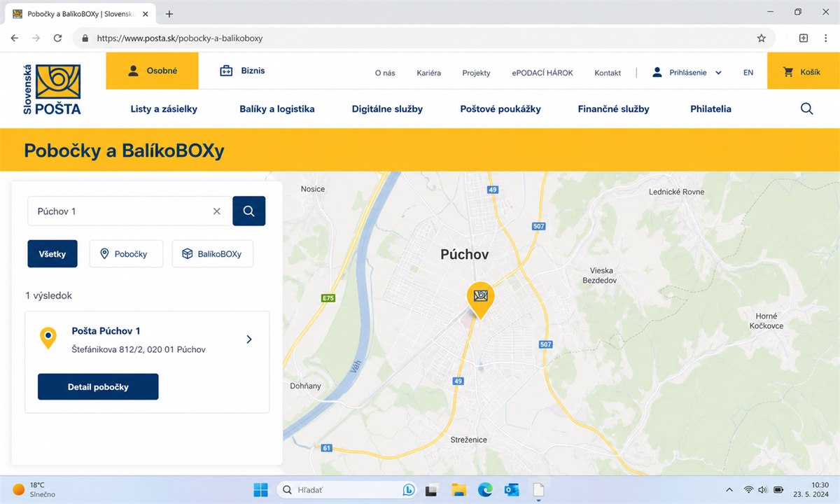Submit branch search with blue magnifier button
The image size is (840, 504).
point(248,211)
